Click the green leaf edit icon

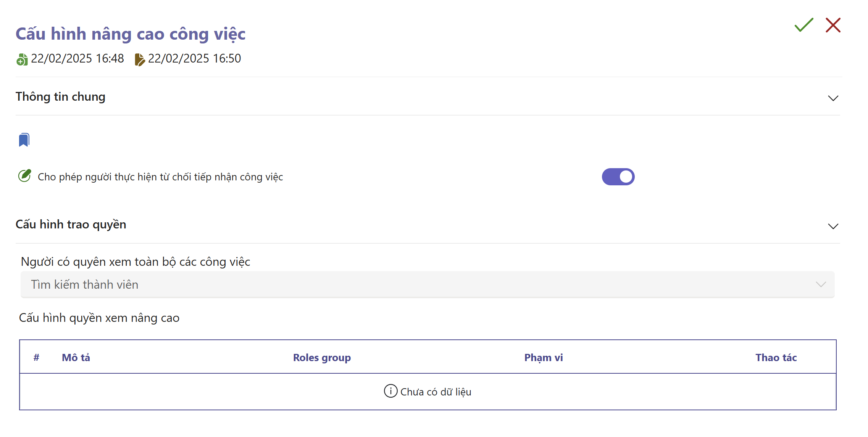25,176
